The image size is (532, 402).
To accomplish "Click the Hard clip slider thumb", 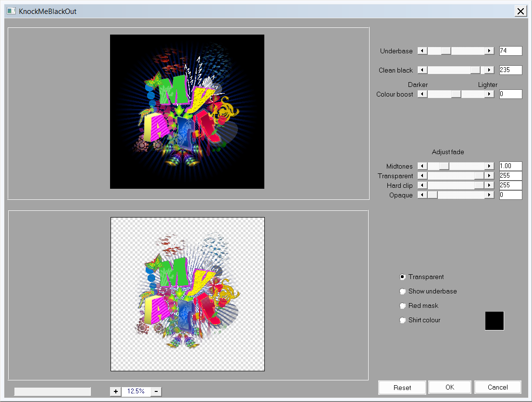I will point(479,185).
